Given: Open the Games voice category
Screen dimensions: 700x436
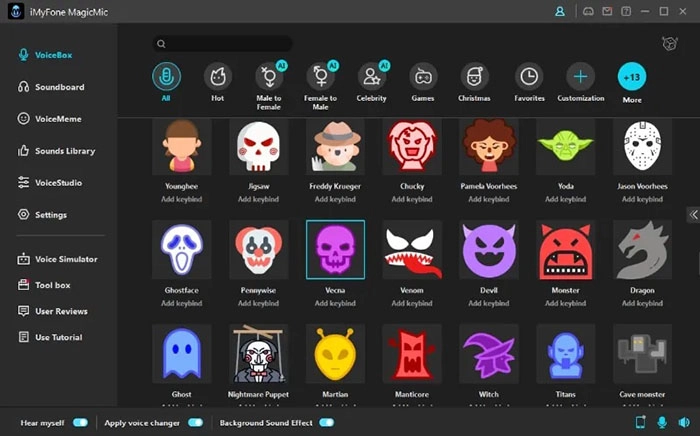Looking at the screenshot, I should (x=424, y=76).
